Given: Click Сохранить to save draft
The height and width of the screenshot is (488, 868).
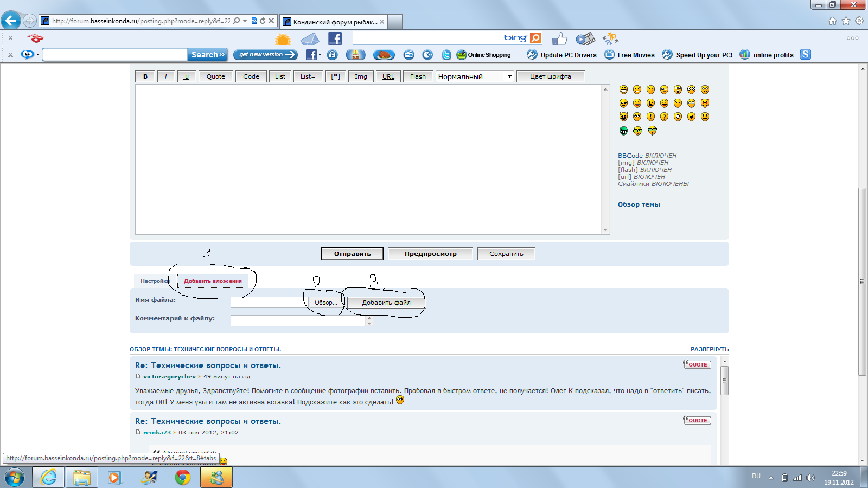Looking at the screenshot, I should tap(506, 254).
